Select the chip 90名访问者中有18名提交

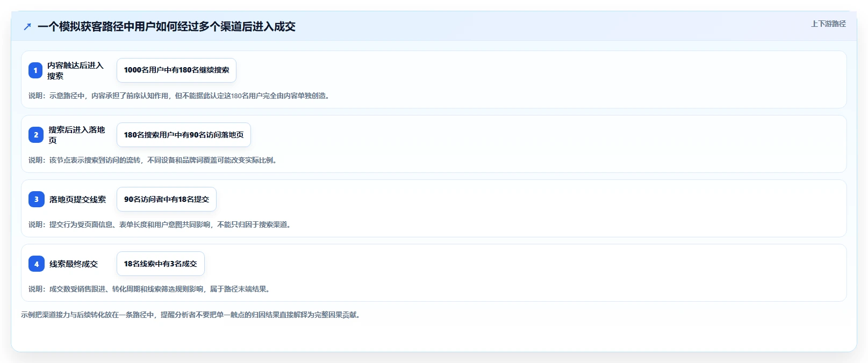tap(167, 199)
